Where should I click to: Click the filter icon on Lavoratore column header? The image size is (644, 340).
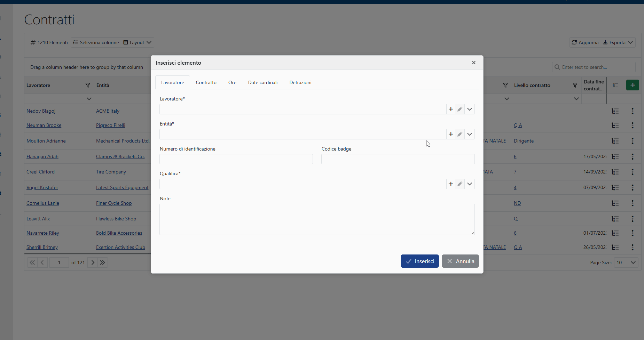point(88,85)
